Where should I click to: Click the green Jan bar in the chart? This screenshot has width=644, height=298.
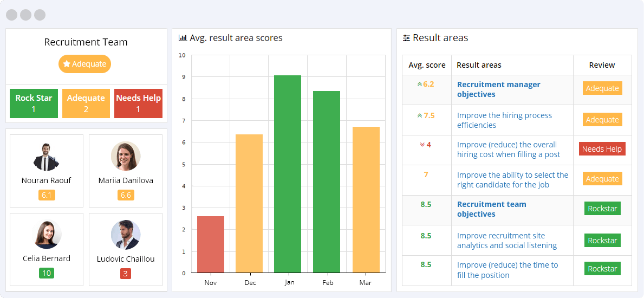288,174
